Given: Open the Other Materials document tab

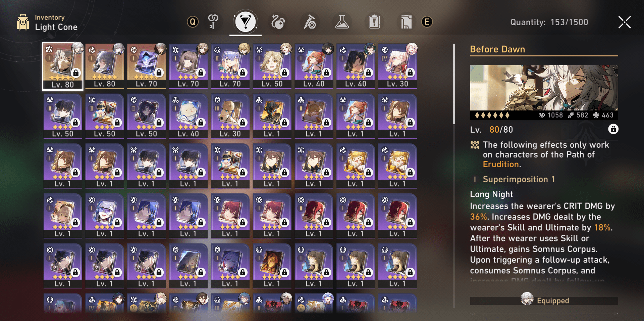Looking at the screenshot, I should [406, 22].
